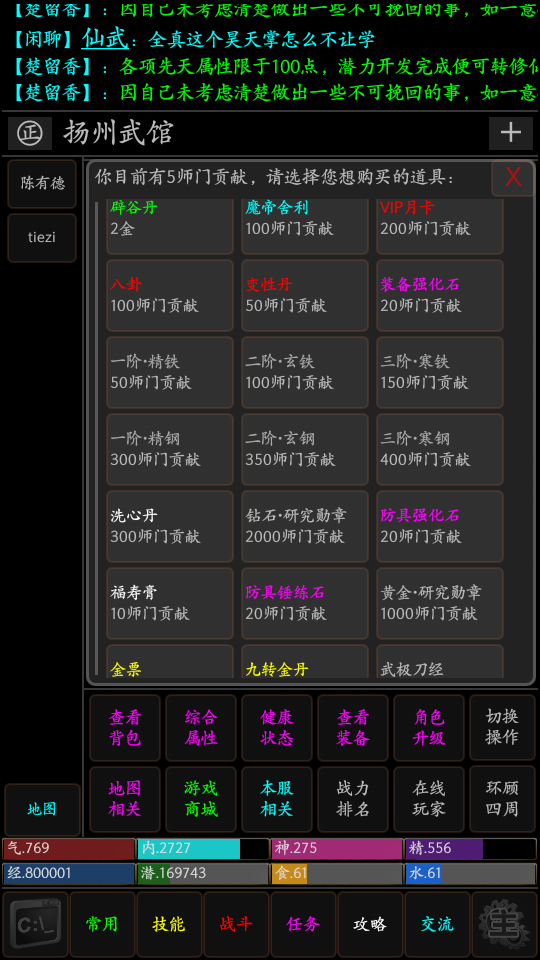Screen dimensions: 540x960
Task: Click the player name 仙武 in chat
Action: click(105, 39)
